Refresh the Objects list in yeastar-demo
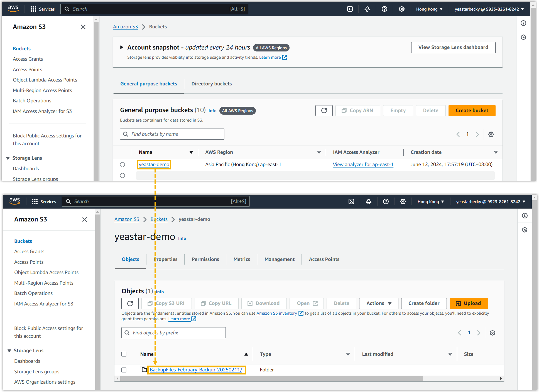 (130, 303)
